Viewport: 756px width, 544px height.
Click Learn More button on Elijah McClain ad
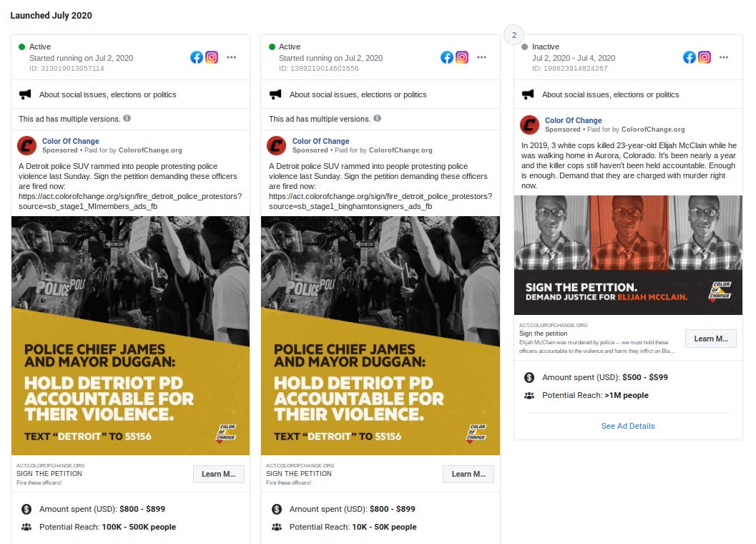[711, 339]
